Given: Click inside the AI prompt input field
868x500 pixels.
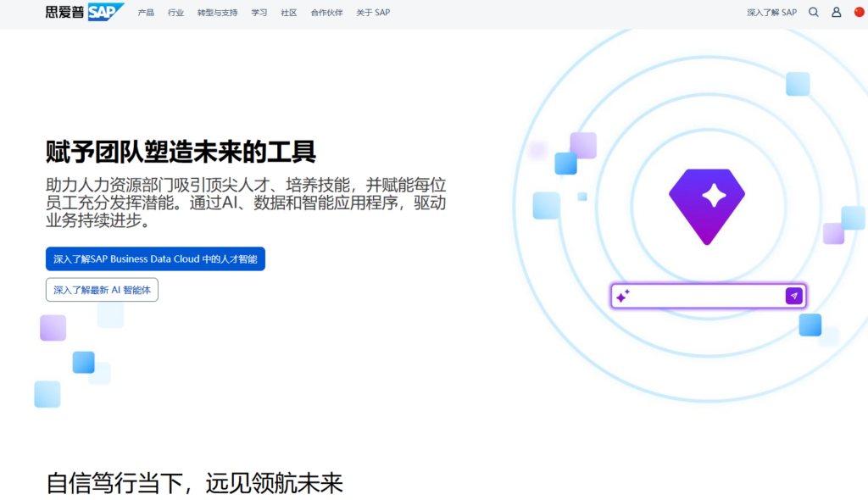Looking at the screenshot, I should (704, 296).
